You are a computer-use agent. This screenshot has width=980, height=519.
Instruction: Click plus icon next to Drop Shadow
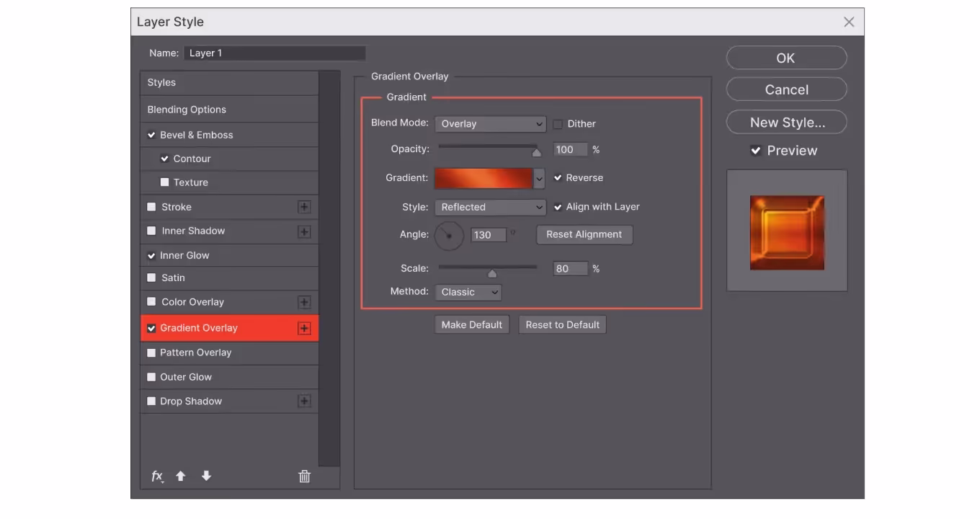(x=304, y=402)
